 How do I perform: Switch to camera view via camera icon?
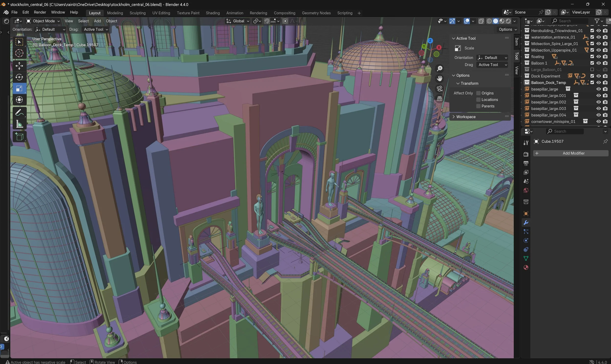(439, 89)
